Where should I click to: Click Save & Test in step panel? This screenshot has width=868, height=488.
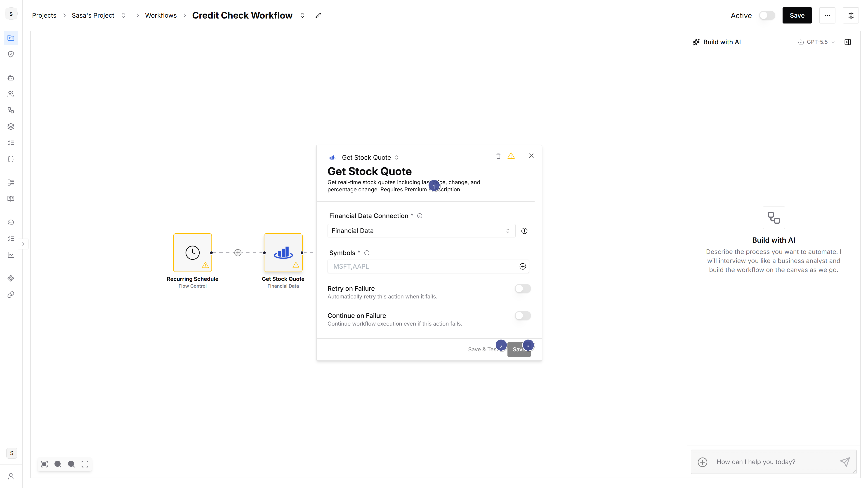point(484,350)
